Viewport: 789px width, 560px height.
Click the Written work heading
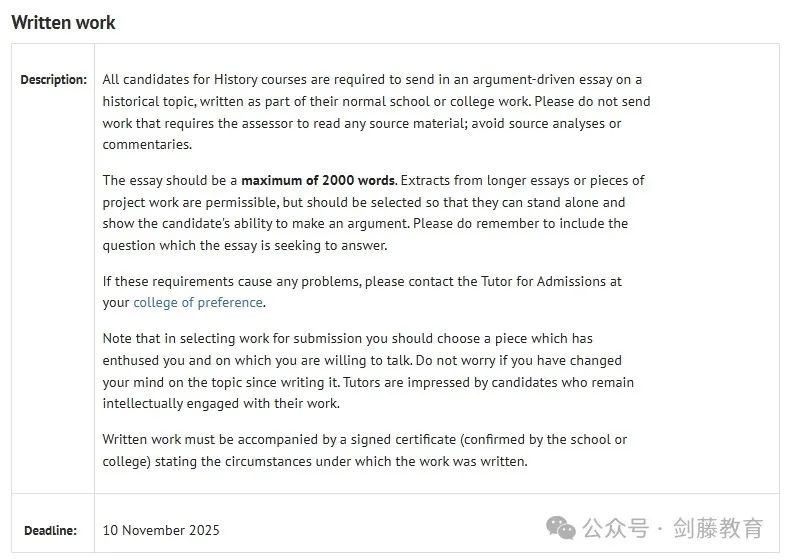[x=63, y=23]
